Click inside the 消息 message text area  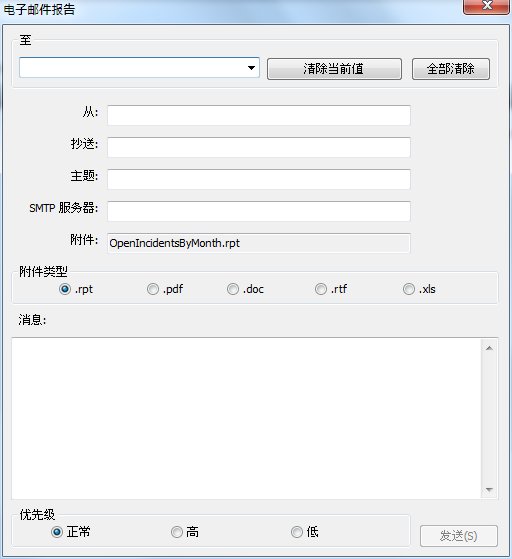coord(246,419)
